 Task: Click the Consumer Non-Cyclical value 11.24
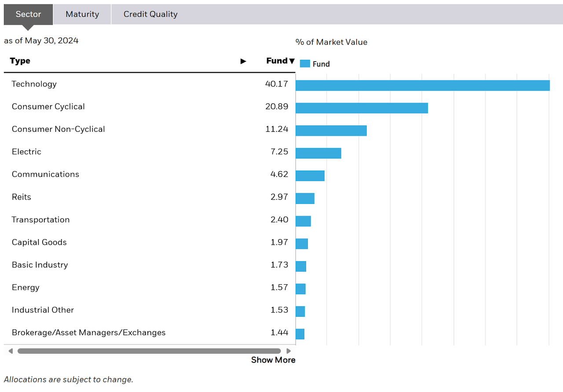(278, 129)
